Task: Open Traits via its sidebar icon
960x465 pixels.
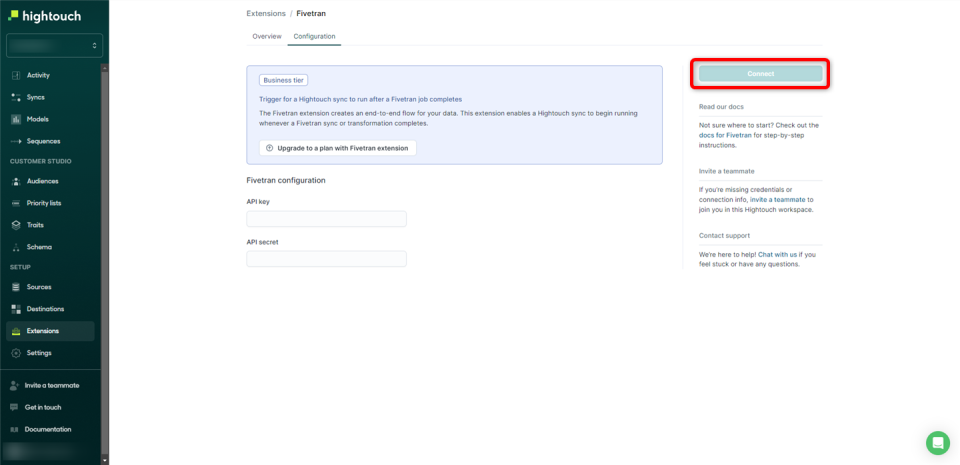Action: (x=16, y=225)
